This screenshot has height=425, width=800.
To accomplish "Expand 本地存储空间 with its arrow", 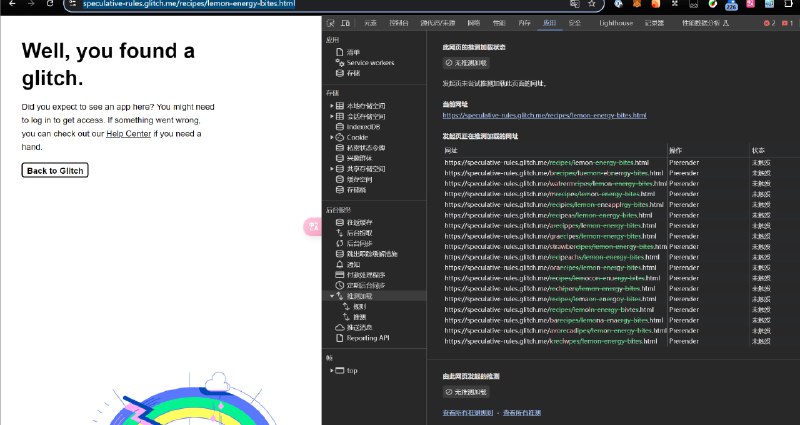I will tap(332, 106).
